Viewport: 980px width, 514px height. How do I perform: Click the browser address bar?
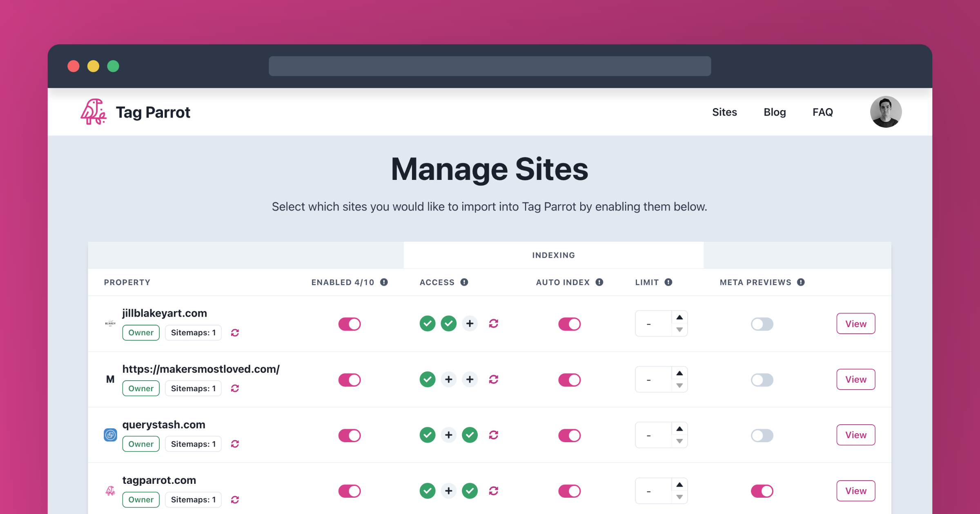coord(490,66)
